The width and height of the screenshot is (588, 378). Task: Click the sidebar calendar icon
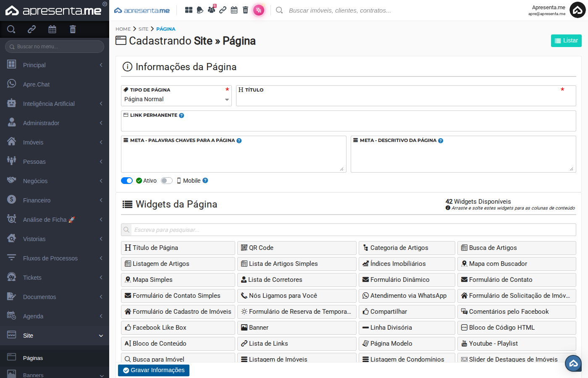point(52,29)
